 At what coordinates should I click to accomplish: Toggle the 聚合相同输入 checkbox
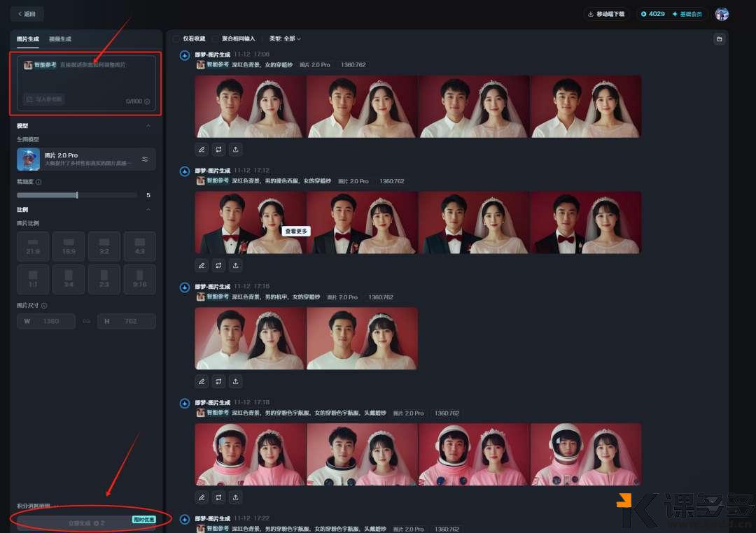pos(216,38)
